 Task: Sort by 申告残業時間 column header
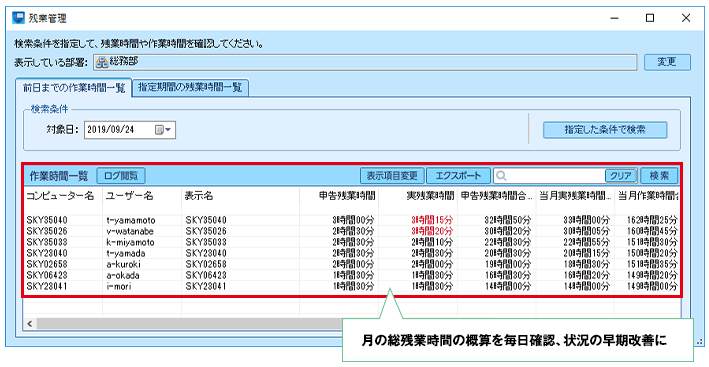pos(339,196)
